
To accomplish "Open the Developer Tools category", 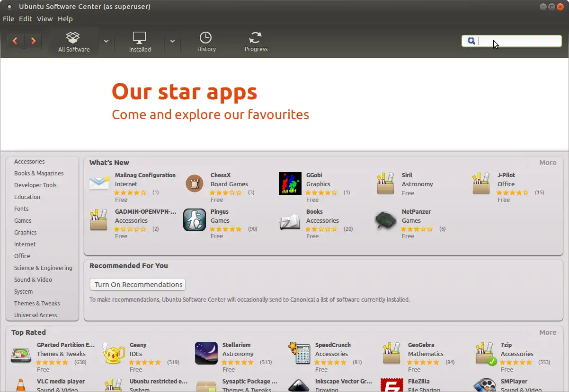I will click(36, 185).
